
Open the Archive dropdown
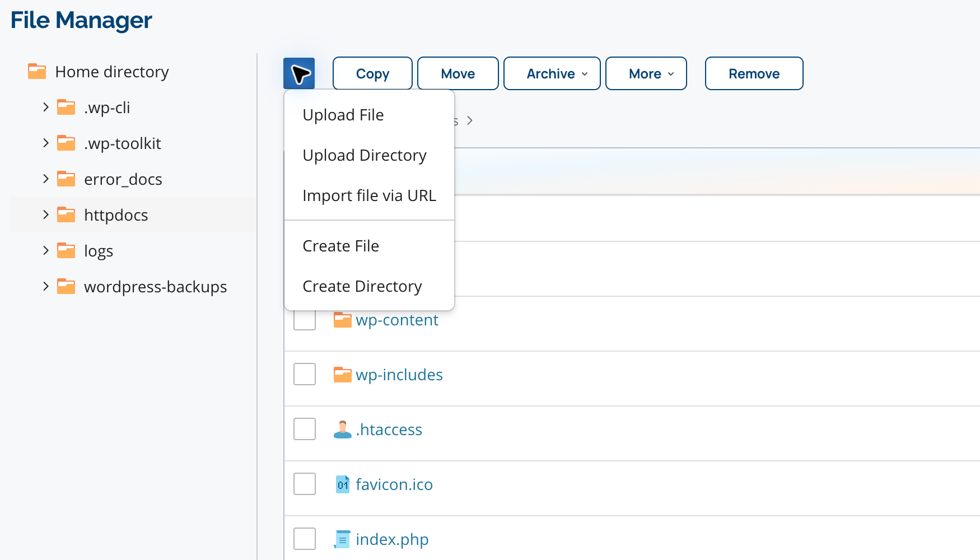[552, 73]
